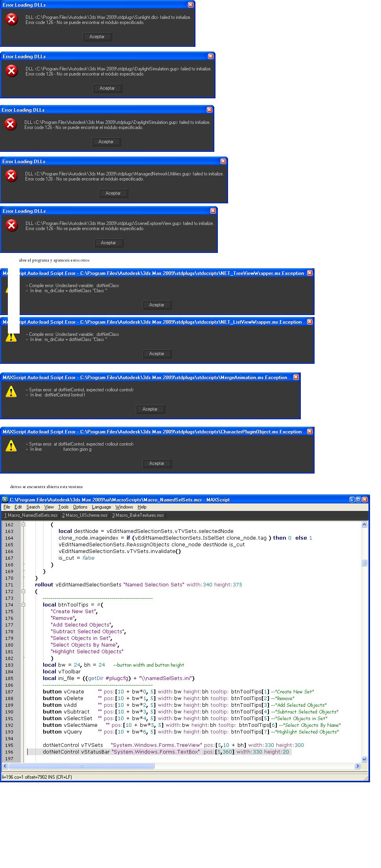The width and height of the screenshot is (381, 868).
Task: Click "Create New Set" string on line 175
Action: point(74,611)
